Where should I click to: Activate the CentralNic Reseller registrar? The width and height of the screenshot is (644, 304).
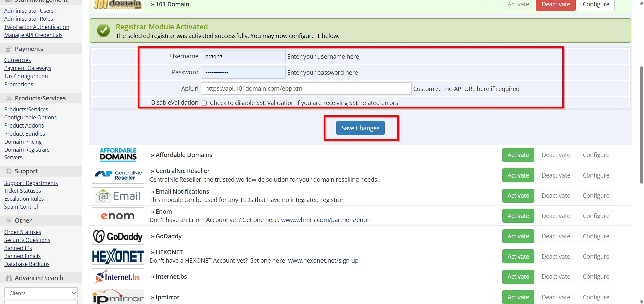tap(518, 175)
